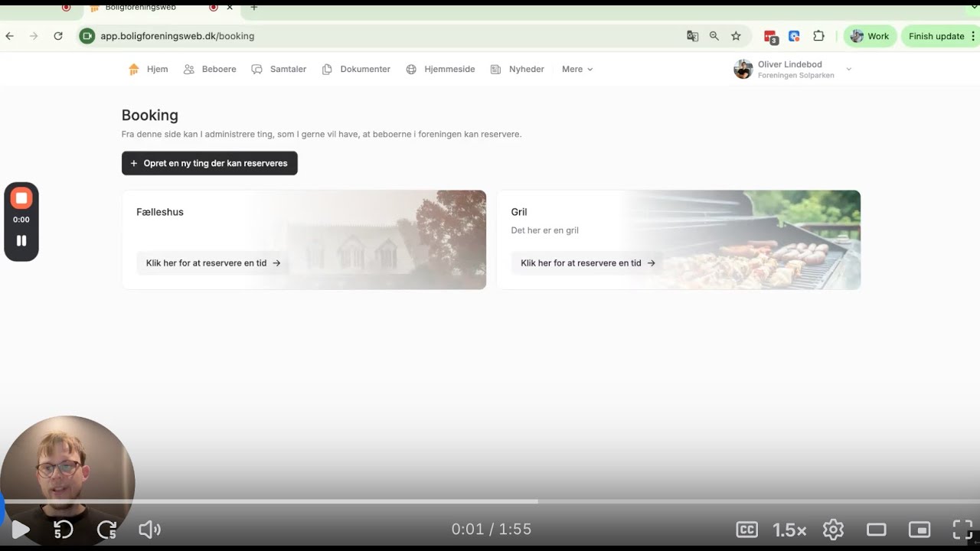Switch to theater mode
The image size is (980, 551).
click(x=877, y=530)
